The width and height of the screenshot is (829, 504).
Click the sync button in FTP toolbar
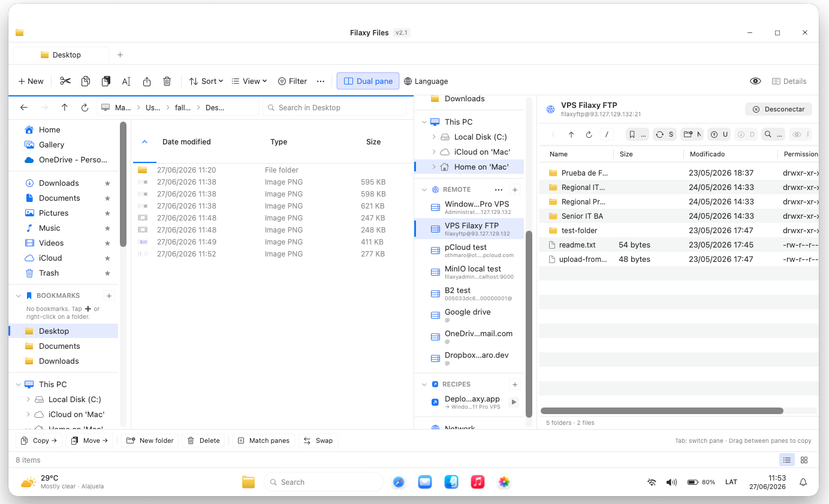coord(664,135)
